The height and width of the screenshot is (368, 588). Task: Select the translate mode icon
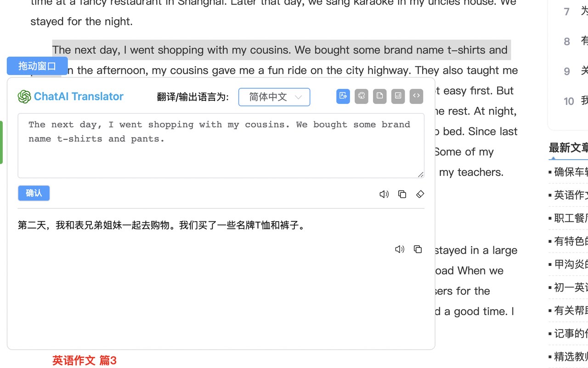(x=343, y=96)
